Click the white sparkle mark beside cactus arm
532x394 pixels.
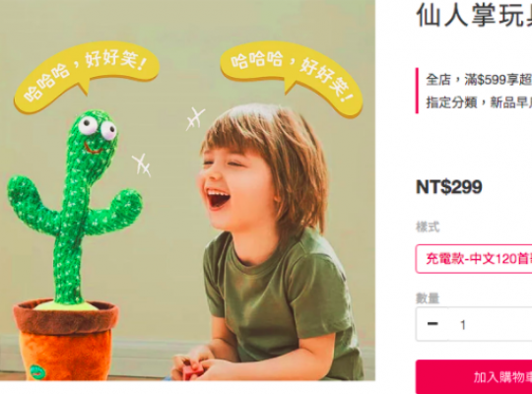tap(142, 164)
